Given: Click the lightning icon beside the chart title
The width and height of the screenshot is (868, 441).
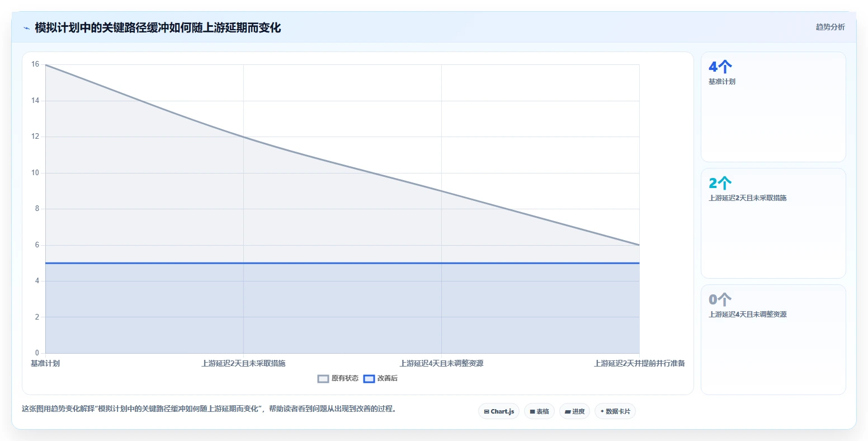Looking at the screenshot, I should pyautogui.click(x=26, y=28).
